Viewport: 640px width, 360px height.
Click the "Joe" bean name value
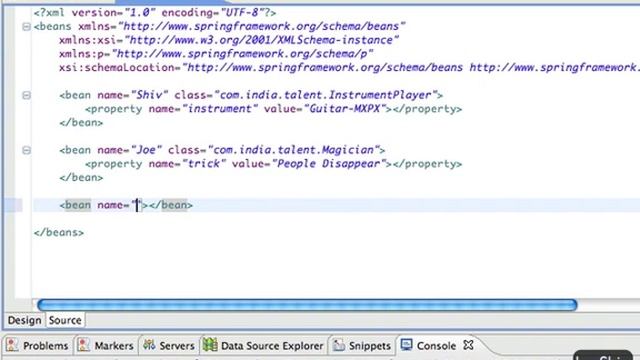coord(146,150)
